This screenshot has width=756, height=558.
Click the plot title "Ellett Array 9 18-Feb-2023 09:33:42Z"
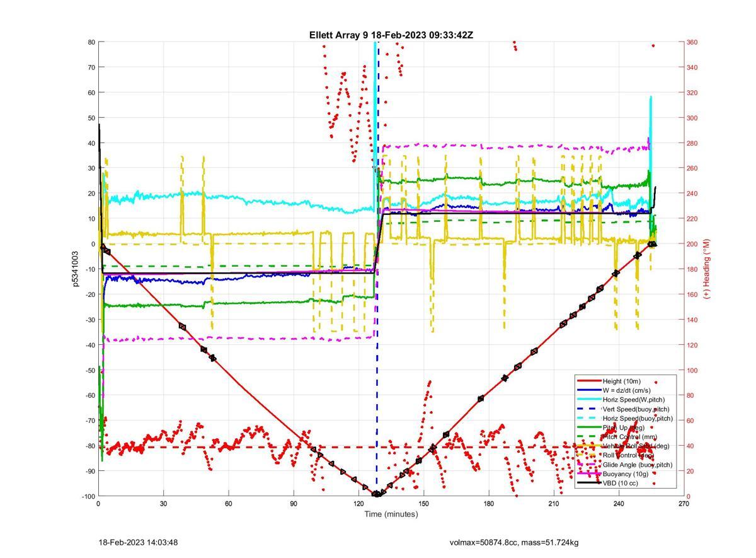[x=391, y=35]
